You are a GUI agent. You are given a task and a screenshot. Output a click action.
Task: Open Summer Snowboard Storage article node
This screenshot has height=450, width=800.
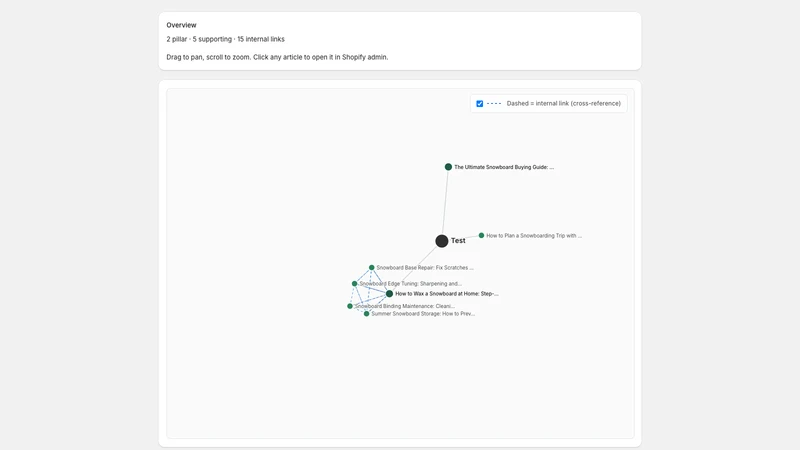pyautogui.click(x=366, y=314)
